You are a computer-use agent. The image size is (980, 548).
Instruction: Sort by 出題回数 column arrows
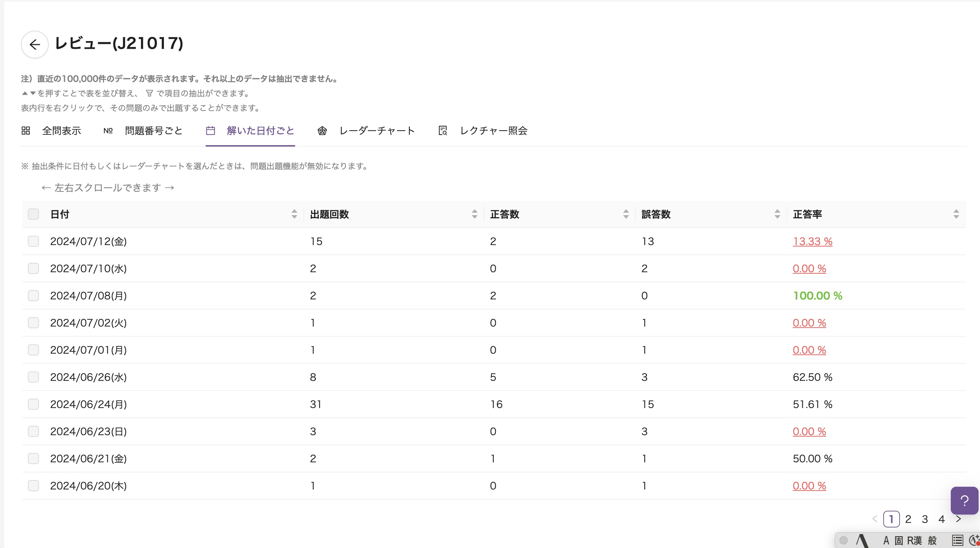click(x=474, y=214)
